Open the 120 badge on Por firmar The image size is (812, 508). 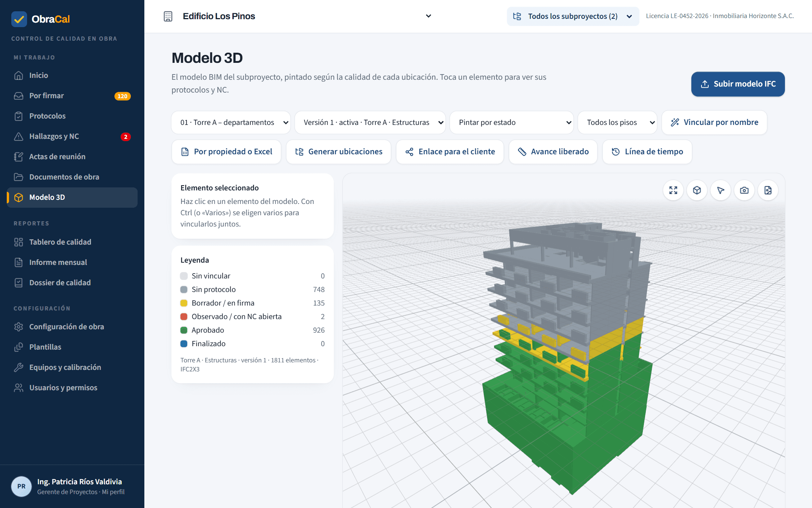(123, 96)
